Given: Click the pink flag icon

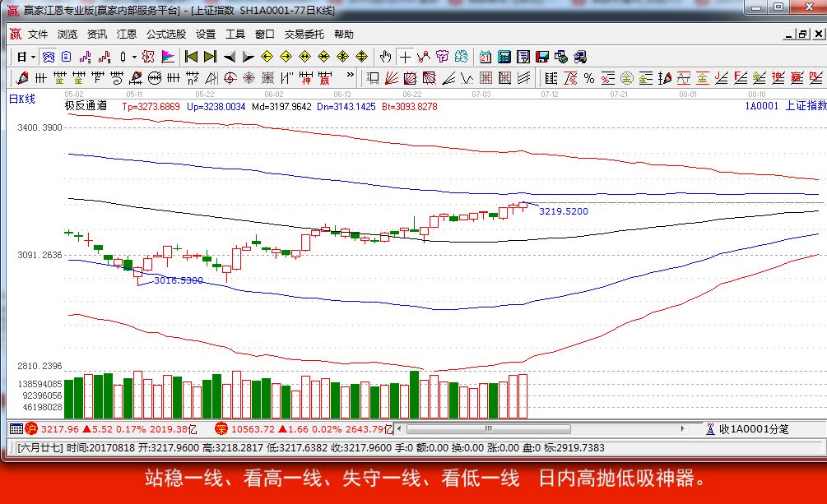Looking at the screenshot, I should click(167, 57).
